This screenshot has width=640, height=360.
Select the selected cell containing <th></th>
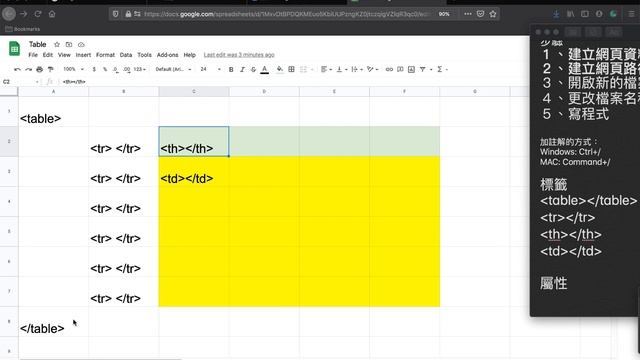194,141
